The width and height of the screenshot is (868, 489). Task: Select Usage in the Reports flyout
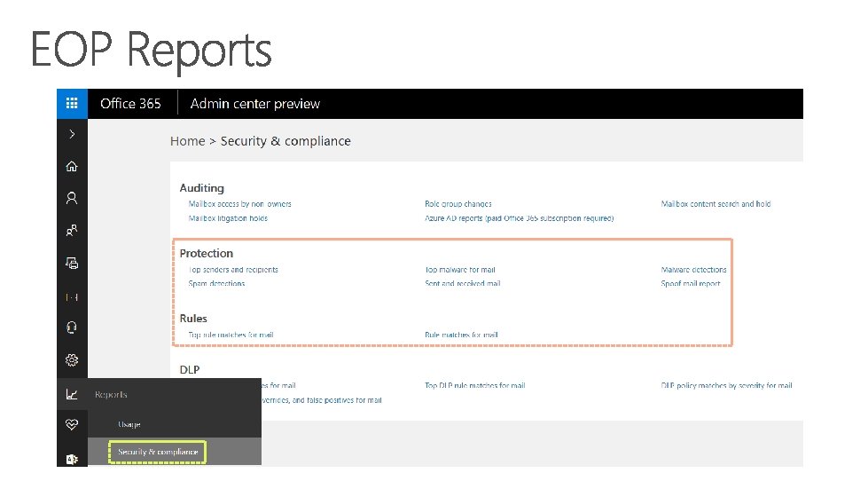(129, 425)
